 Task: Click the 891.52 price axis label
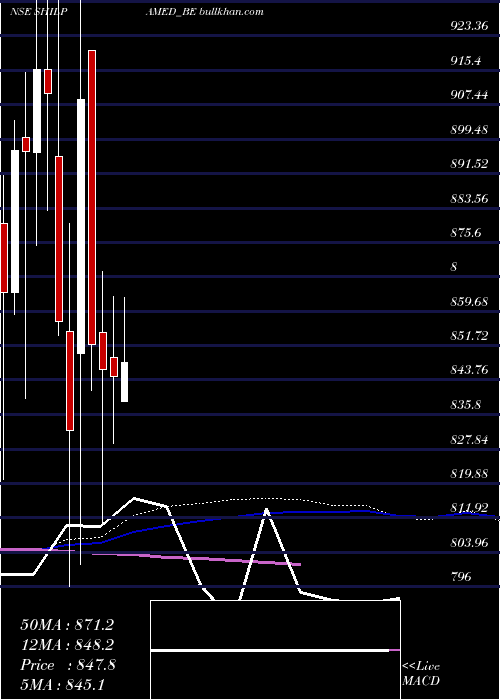[469, 164]
